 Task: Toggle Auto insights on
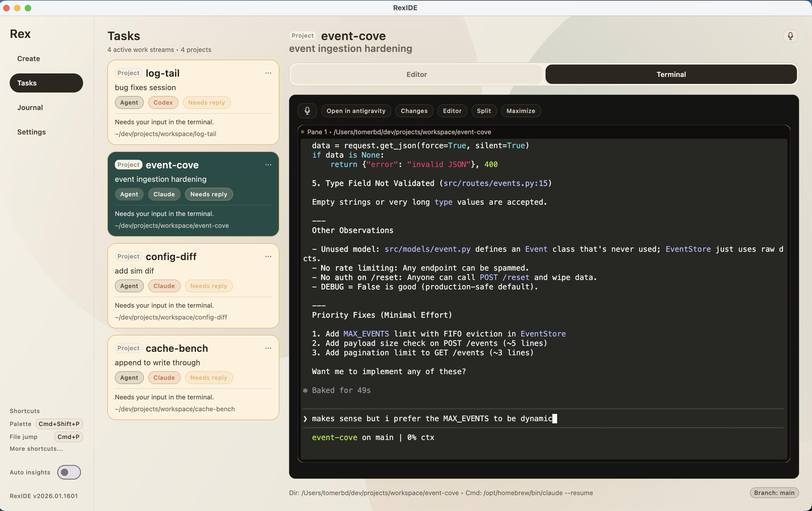coord(69,472)
